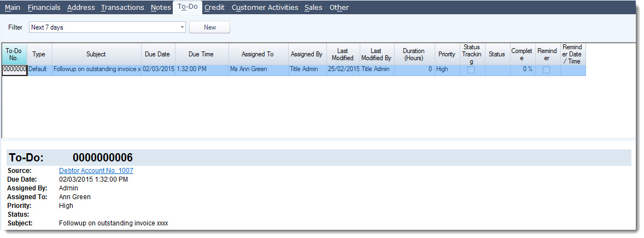The width and height of the screenshot is (644, 238).
Task: Click the Reminder column header
Action: 547,54
